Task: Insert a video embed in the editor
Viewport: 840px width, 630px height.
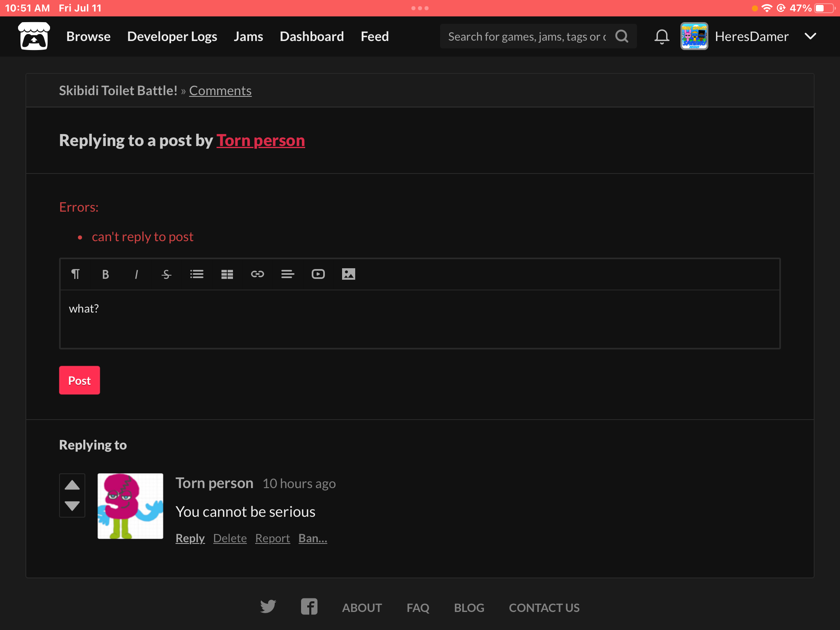Action: pyautogui.click(x=318, y=274)
